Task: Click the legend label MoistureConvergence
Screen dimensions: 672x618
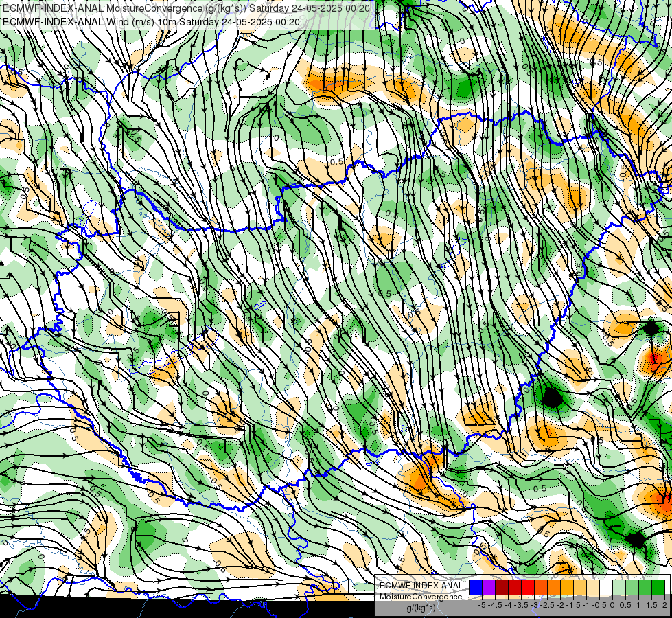Action: coord(421,597)
